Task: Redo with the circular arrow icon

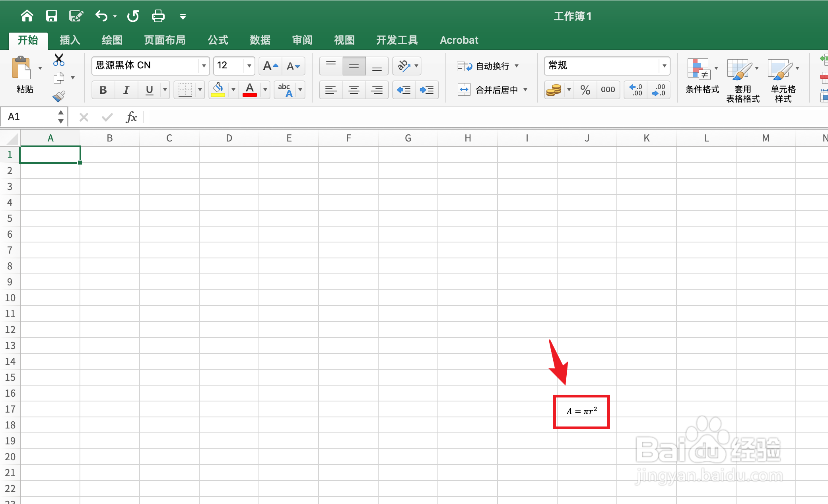Action: point(133,16)
